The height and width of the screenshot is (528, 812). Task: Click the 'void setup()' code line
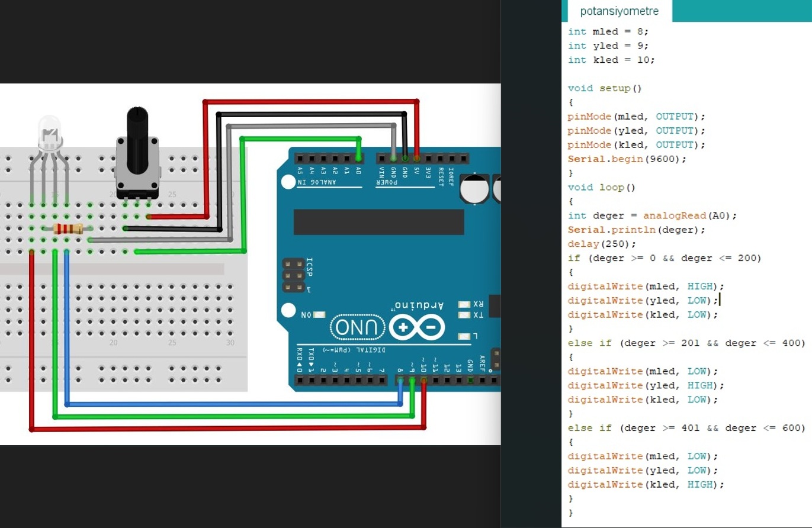coord(605,88)
